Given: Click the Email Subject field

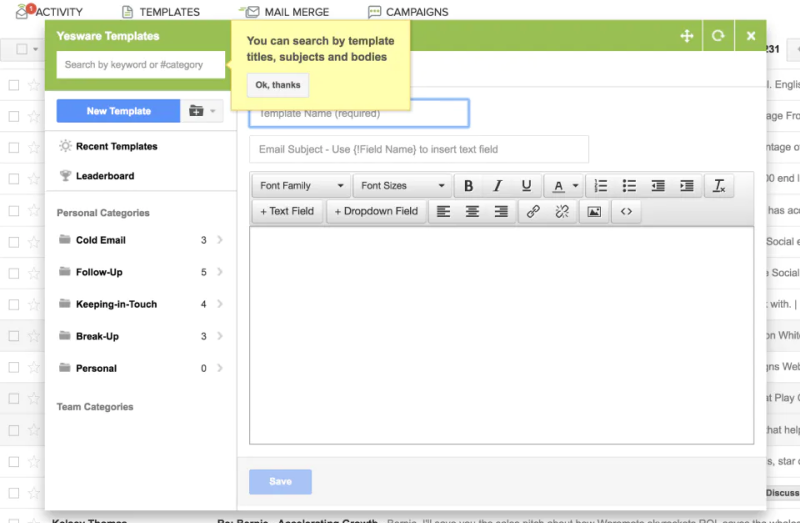Looking at the screenshot, I should click(419, 149).
